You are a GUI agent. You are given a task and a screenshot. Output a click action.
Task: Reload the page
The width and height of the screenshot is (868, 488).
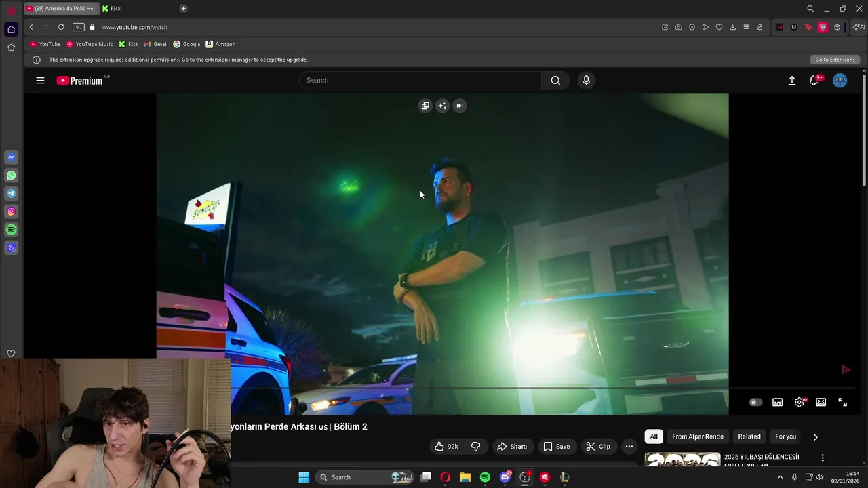click(60, 27)
